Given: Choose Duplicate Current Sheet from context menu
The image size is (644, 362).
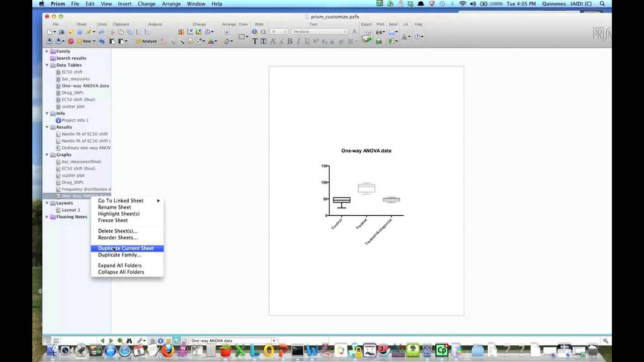Looking at the screenshot, I should (x=126, y=248).
